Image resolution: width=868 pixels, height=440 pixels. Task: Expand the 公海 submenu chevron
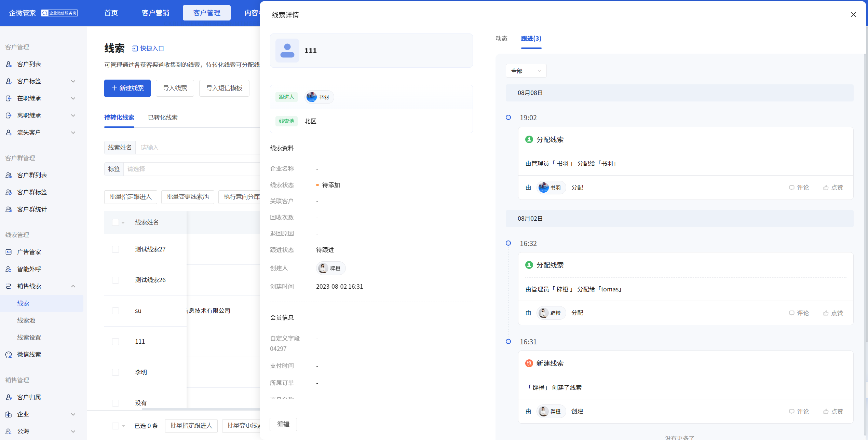(x=73, y=431)
